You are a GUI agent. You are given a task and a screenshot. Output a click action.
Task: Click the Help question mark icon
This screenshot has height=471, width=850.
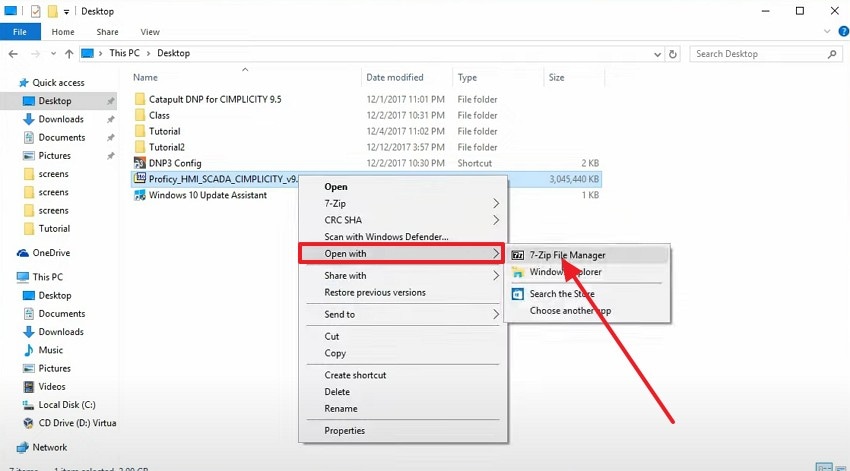[843, 32]
